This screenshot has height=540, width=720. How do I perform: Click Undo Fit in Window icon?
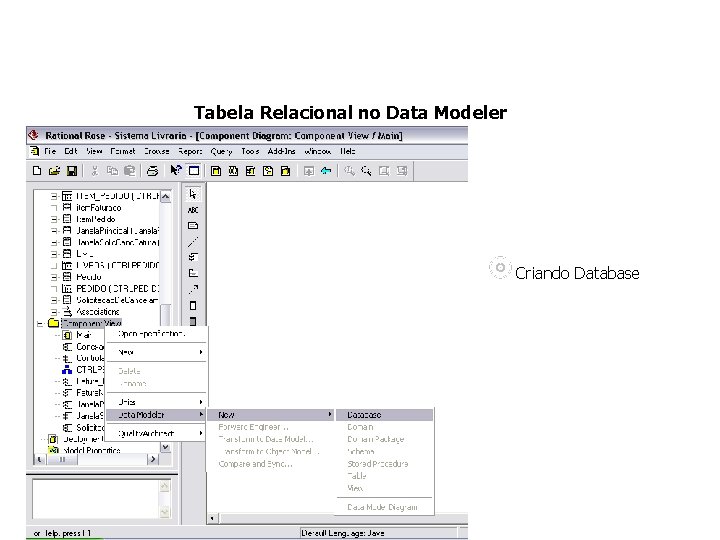(402, 171)
